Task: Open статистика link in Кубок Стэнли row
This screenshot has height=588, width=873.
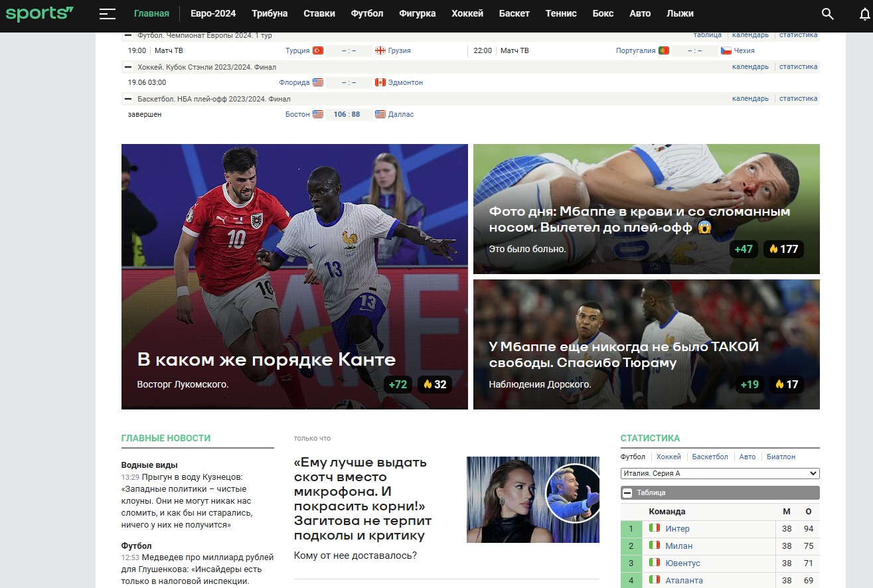Action: (798, 66)
